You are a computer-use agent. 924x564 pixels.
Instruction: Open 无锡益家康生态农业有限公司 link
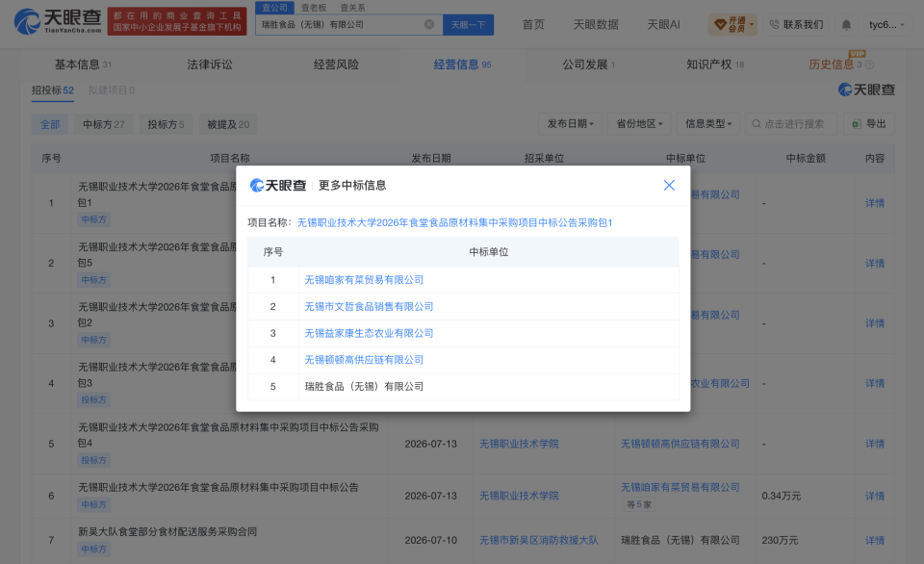(x=369, y=333)
